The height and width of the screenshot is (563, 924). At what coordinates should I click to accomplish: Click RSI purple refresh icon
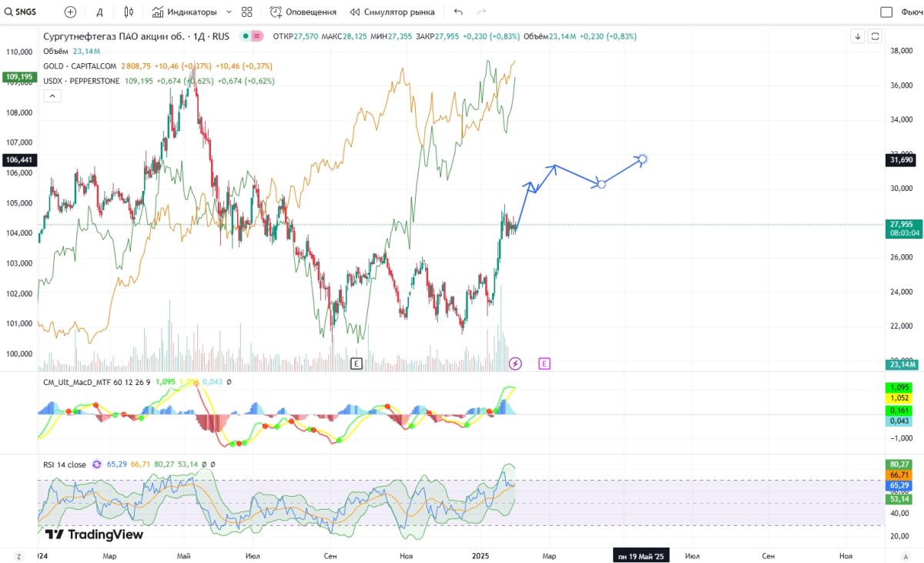click(x=97, y=464)
